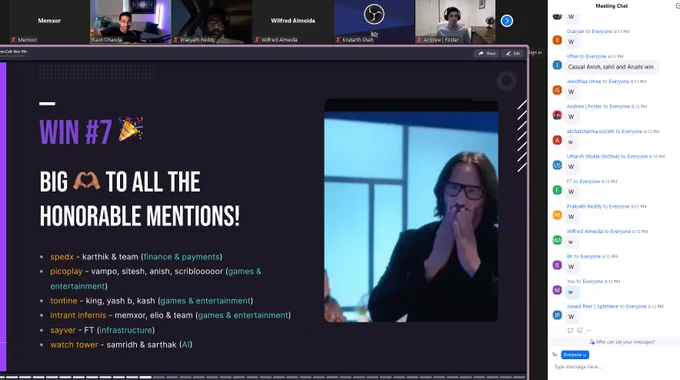Select Pratyath Reddy participant video tile

click(212, 22)
